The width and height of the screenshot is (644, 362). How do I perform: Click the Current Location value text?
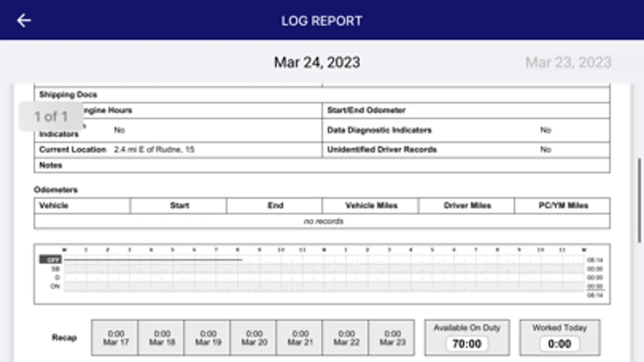coord(154,150)
